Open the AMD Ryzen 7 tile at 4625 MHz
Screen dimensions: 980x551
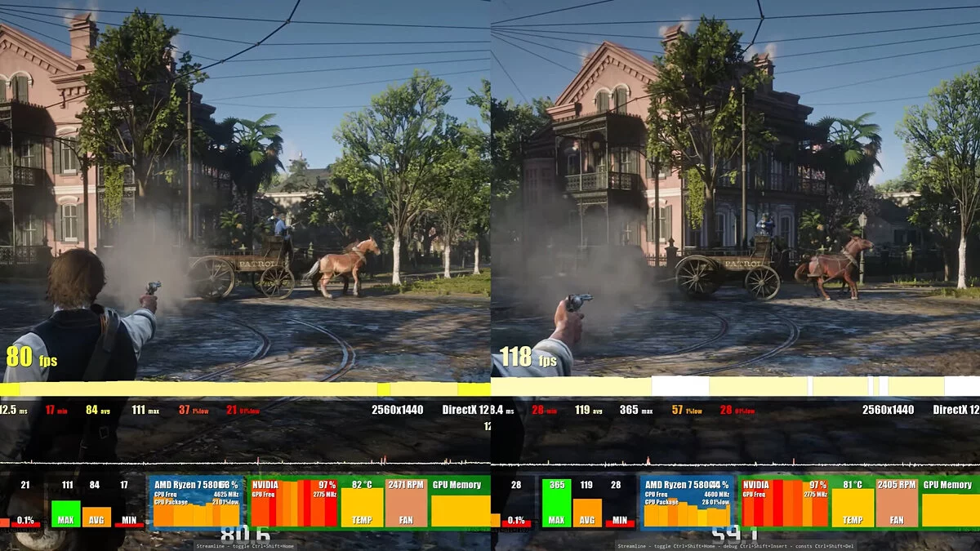196,503
